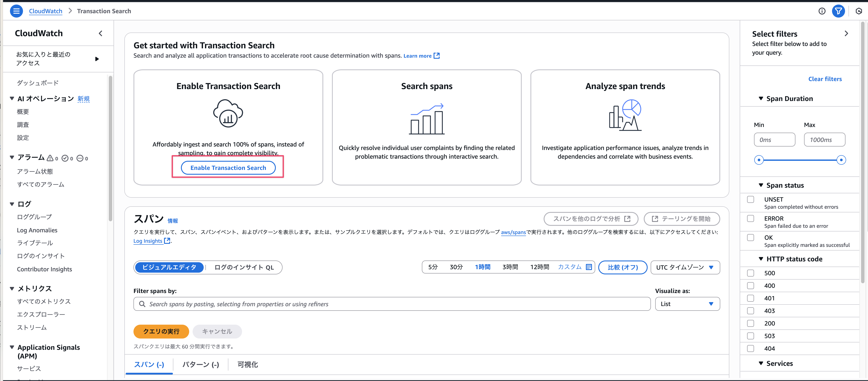Image resolution: width=868 pixels, height=381 pixels.
Task: Click the info icon in top bar
Action: coord(822,11)
